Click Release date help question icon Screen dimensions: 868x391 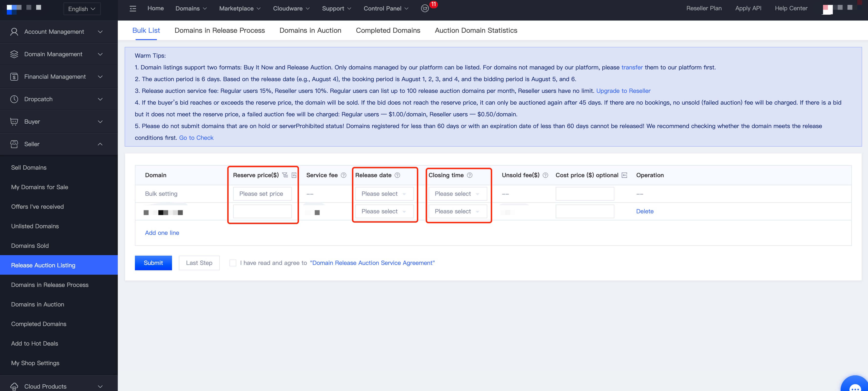[x=397, y=175]
